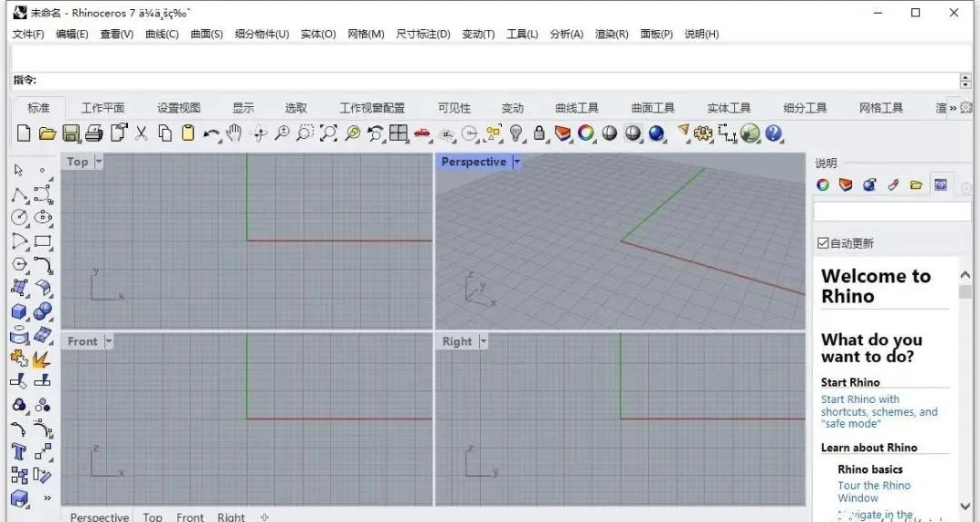Create a new file with the New icon
980x522 pixels.
click(23, 133)
